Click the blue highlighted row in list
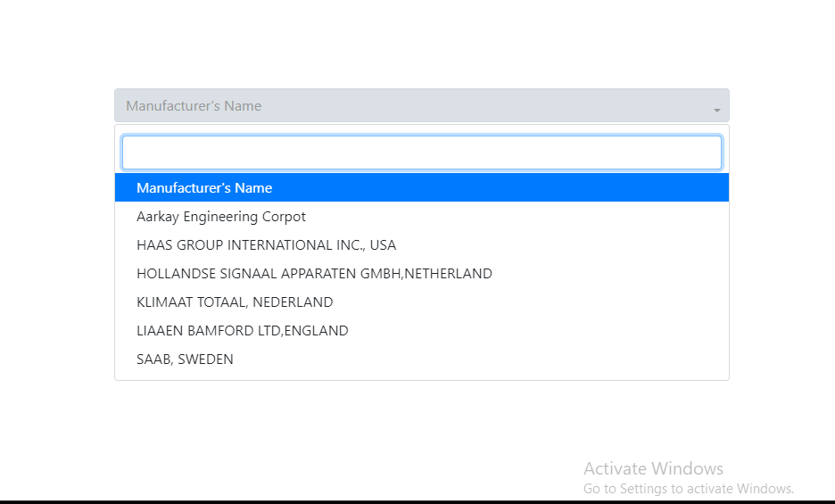Image resolution: width=835 pixels, height=504 pixels. point(421,187)
